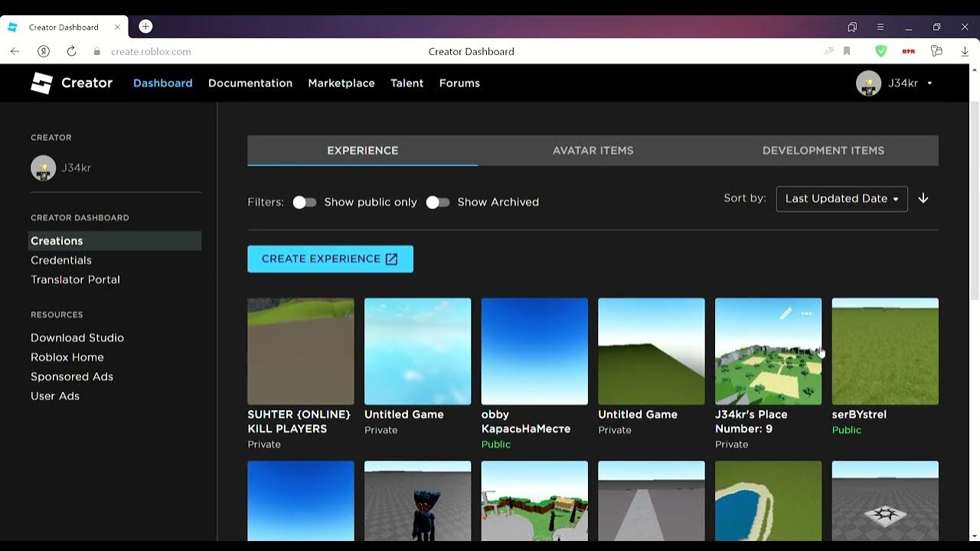Click the J34kr avatar in sidebar

pos(43,168)
